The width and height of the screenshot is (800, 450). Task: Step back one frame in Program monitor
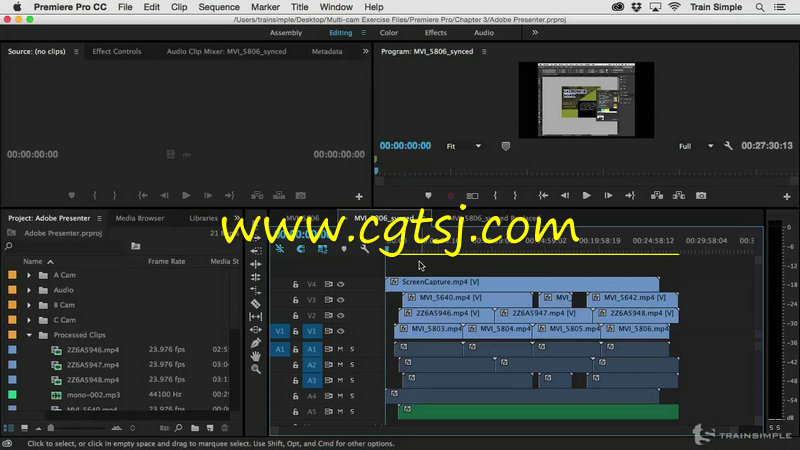point(565,195)
